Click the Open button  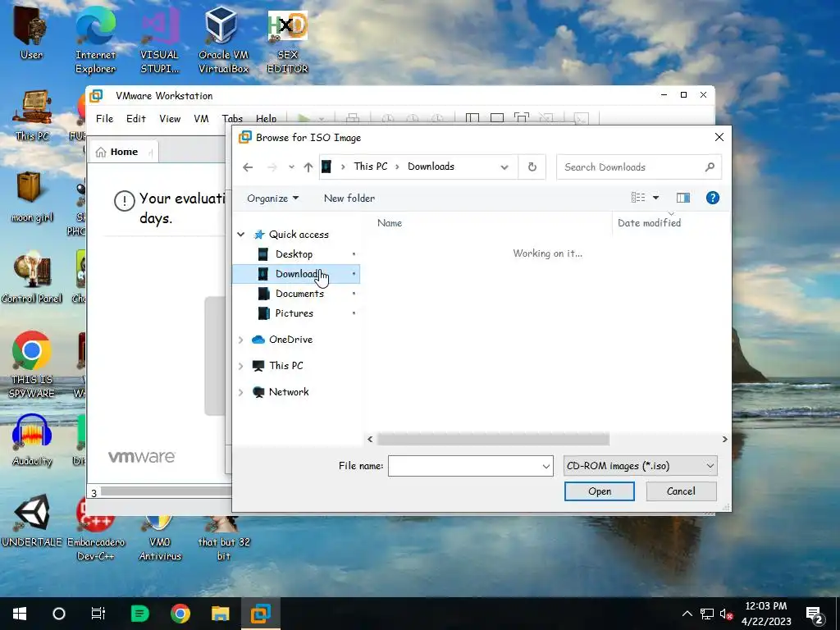coord(600,491)
